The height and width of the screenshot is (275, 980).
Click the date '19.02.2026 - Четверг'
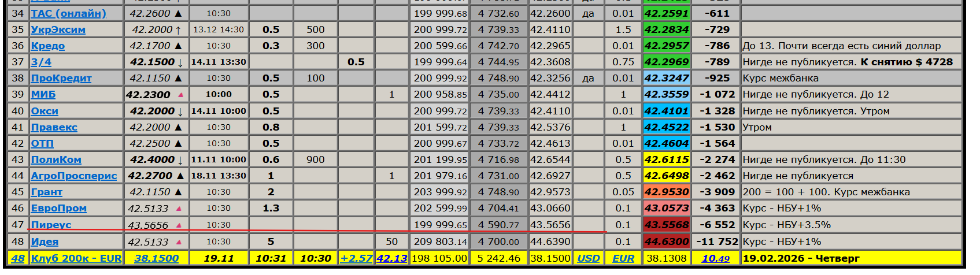pyautogui.click(x=801, y=258)
